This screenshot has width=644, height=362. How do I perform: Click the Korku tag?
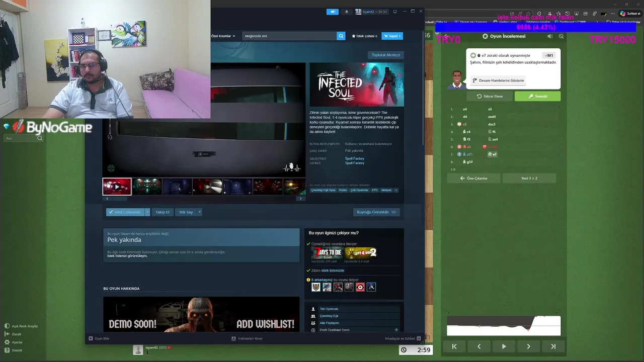343,190
